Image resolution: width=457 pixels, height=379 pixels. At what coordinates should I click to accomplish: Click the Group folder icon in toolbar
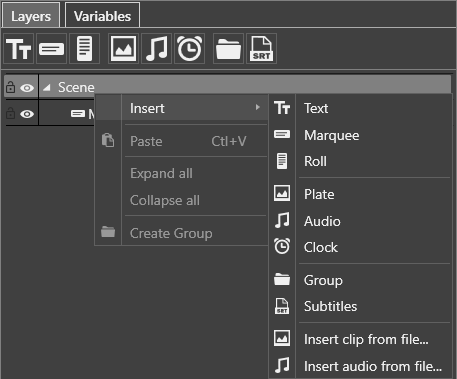coord(228,49)
